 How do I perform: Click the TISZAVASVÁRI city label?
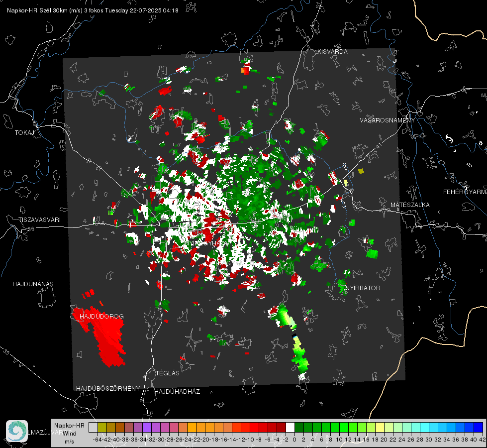click(39, 220)
